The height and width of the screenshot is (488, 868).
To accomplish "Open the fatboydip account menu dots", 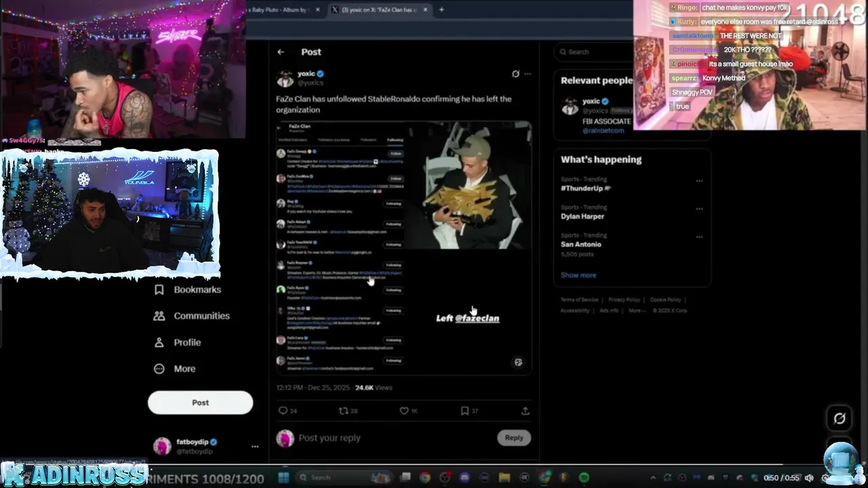I will coord(255,447).
